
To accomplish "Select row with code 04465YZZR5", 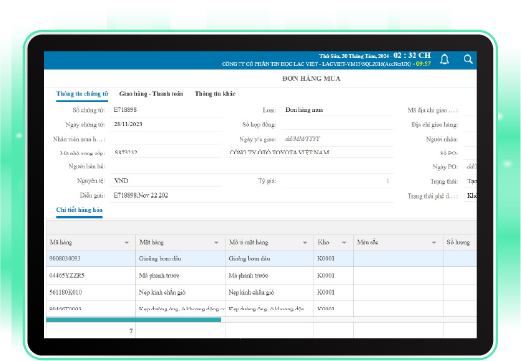I will 261,275.
